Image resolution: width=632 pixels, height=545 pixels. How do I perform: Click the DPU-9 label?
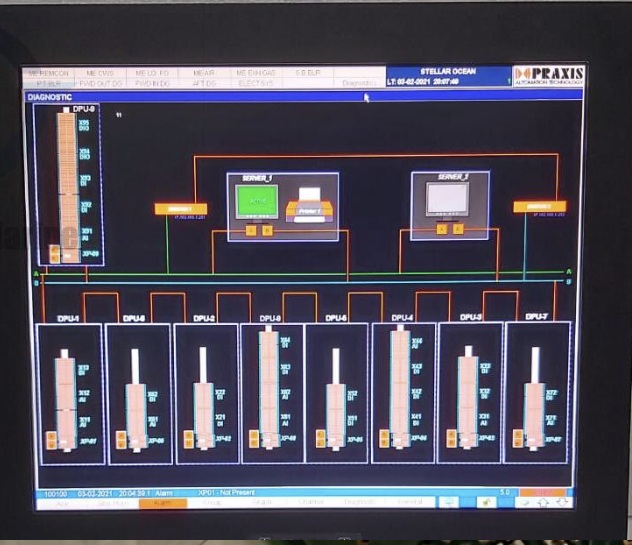pos(83,109)
